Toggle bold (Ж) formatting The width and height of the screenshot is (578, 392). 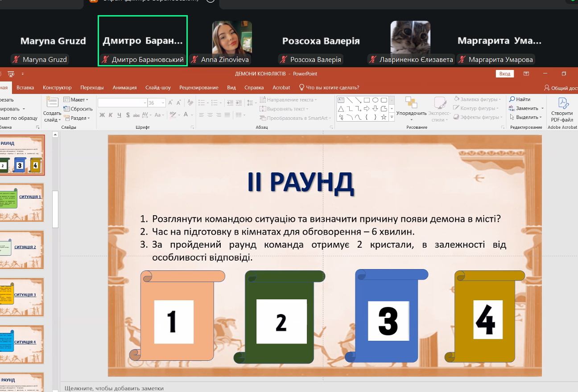click(102, 115)
